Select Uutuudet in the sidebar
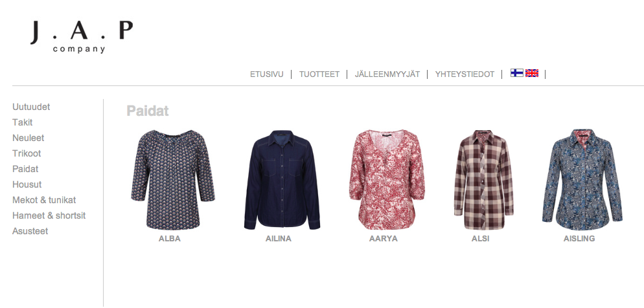644x308 pixels. (x=31, y=107)
